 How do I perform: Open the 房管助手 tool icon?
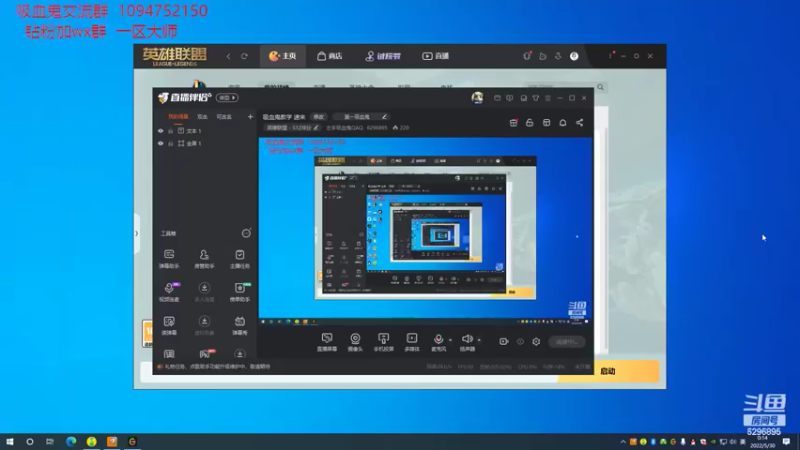(x=204, y=259)
